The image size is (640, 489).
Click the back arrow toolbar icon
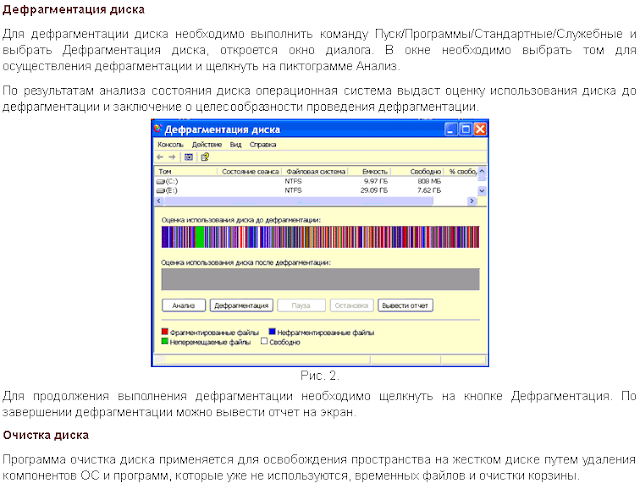(160, 157)
